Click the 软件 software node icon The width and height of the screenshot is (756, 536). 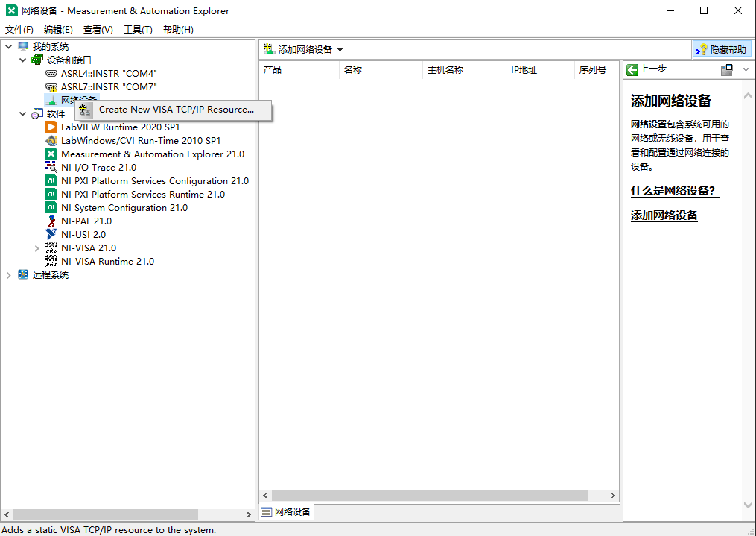pyautogui.click(x=37, y=114)
